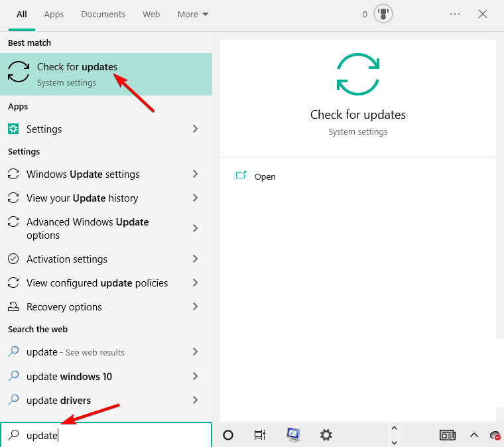504x447 pixels.
Task: Expand the Windows Update settings chevron
Action: point(195,174)
